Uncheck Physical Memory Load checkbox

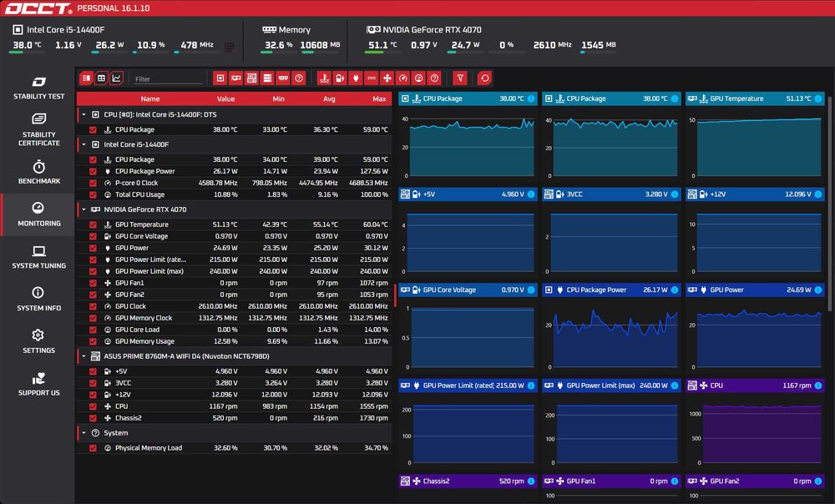pyautogui.click(x=94, y=448)
